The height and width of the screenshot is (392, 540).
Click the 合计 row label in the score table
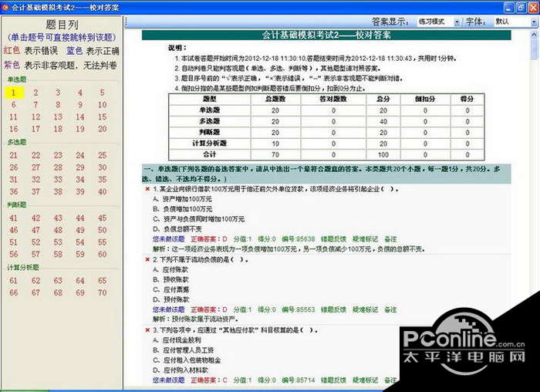209,154
